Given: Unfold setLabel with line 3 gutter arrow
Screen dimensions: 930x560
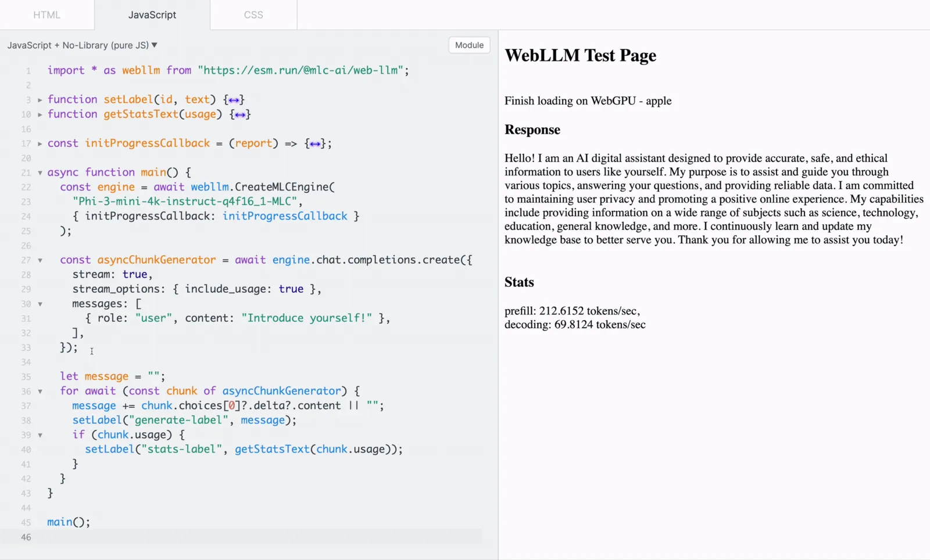Looking at the screenshot, I should click(x=40, y=100).
